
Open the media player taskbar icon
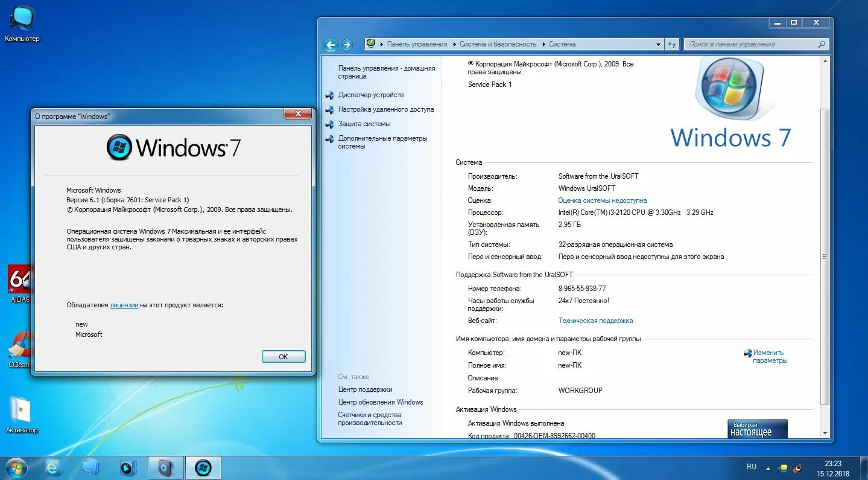[128, 468]
